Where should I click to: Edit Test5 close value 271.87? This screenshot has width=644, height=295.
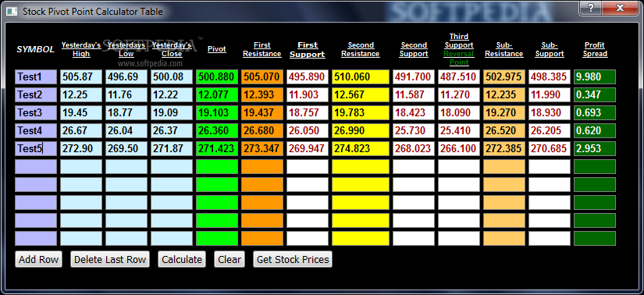pyautogui.click(x=171, y=149)
